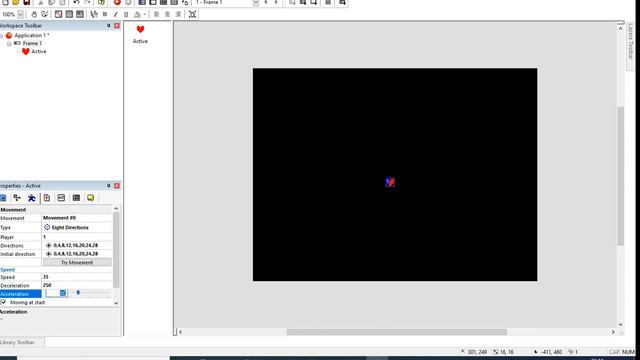Click the frame editor scroll right arrow

pos(613,332)
